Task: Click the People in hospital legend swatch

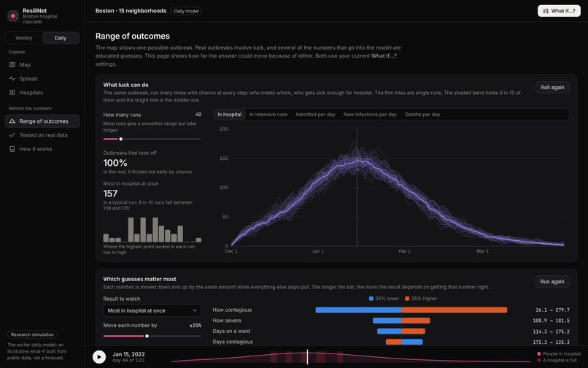Action: (x=539, y=353)
